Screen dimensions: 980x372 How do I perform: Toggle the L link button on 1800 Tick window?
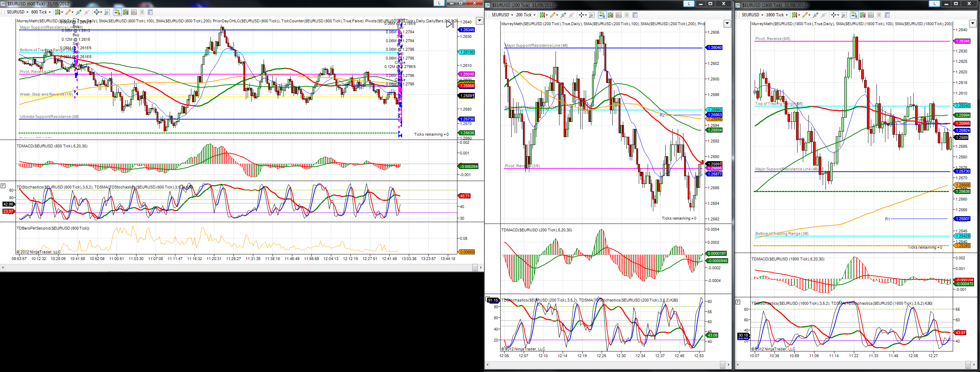pos(934,4)
